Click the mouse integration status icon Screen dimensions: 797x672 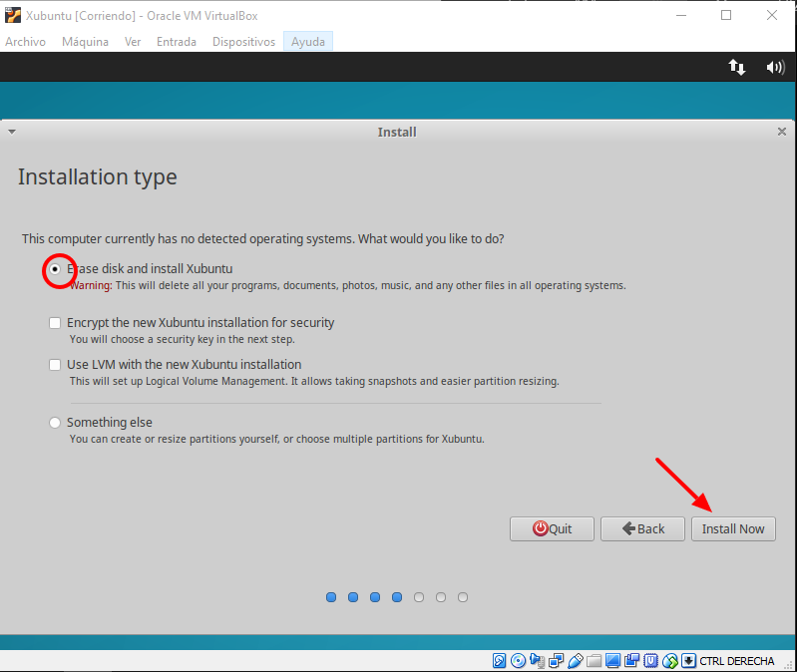tap(670, 660)
